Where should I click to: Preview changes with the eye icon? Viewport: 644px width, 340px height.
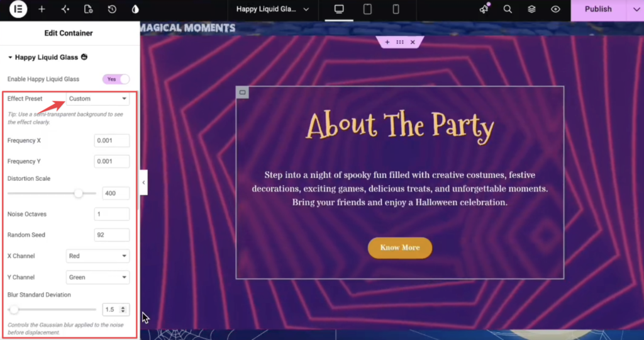tap(555, 9)
